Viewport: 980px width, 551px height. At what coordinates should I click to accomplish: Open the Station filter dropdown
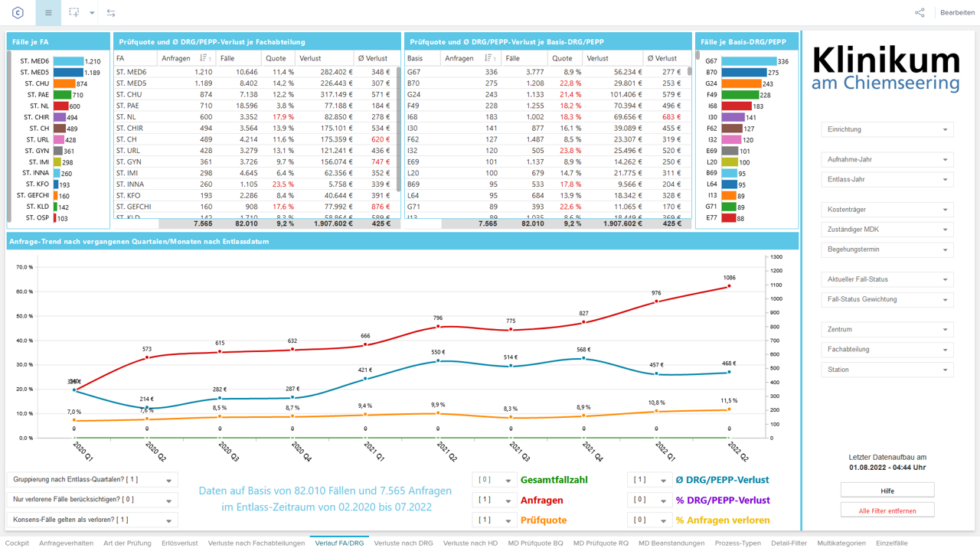(x=887, y=370)
